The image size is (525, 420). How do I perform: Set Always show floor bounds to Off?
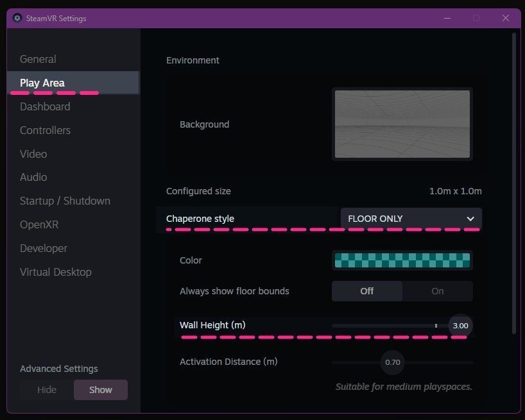(x=367, y=291)
